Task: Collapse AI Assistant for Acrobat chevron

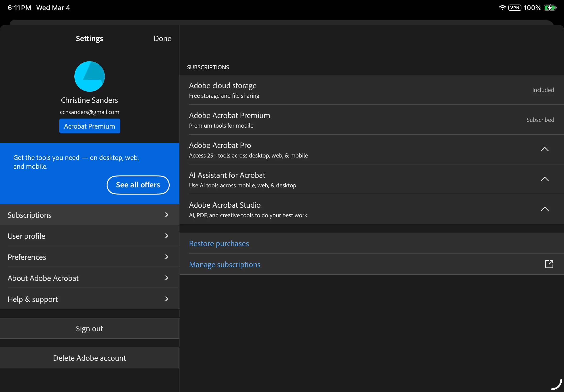Action: coord(544,179)
